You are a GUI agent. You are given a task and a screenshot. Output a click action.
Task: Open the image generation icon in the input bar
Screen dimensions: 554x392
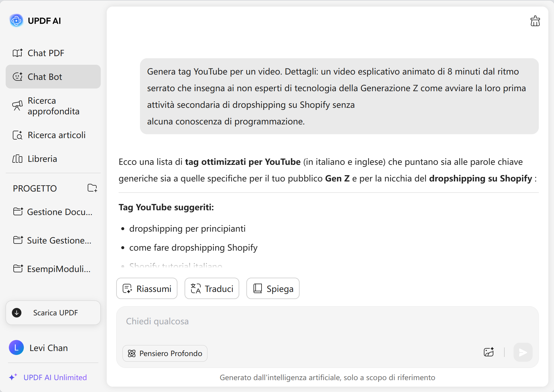tap(488, 353)
